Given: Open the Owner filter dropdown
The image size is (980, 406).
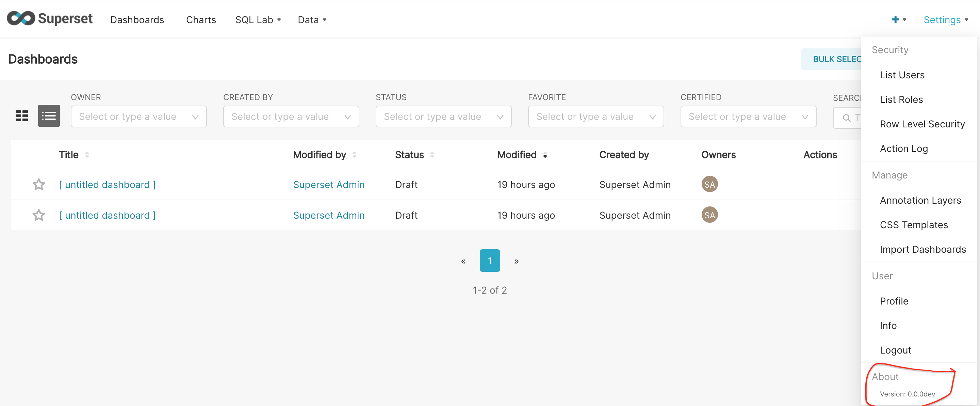Looking at the screenshot, I should [x=138, y=116].
